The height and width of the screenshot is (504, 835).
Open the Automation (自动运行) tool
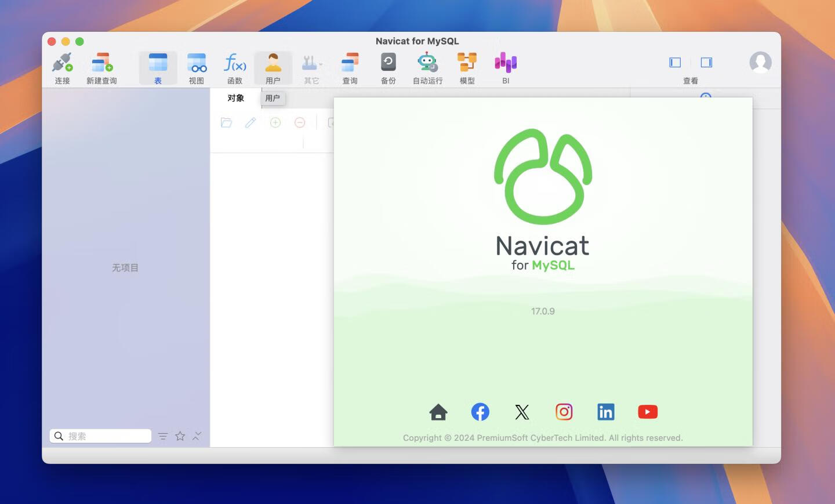click(x=427, y=68)
